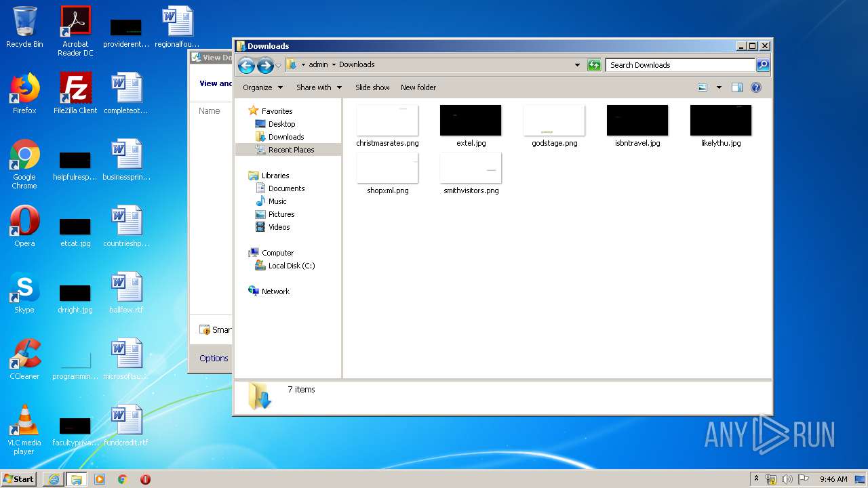Select the shopxml.png file
The width and height of the screenshot is (868, 488).
[x=387, y=174]
